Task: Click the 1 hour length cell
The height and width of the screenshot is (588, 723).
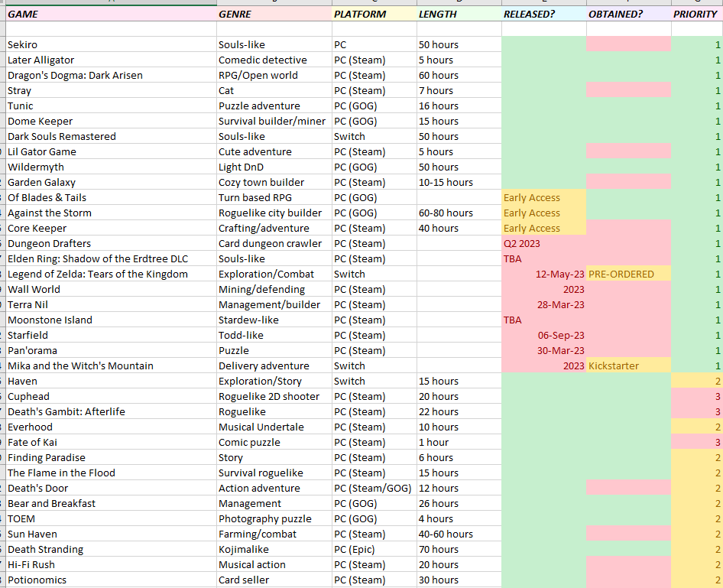Action: 459,442
